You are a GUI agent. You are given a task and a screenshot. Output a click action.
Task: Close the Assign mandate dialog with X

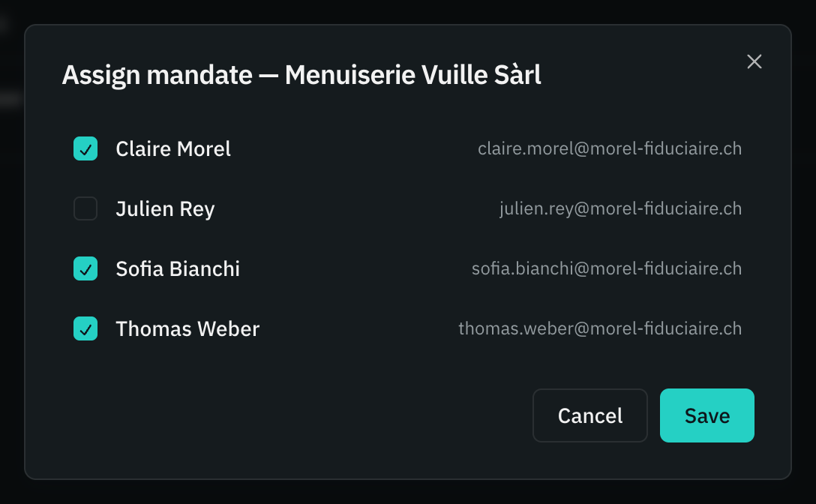coord(754,61)
